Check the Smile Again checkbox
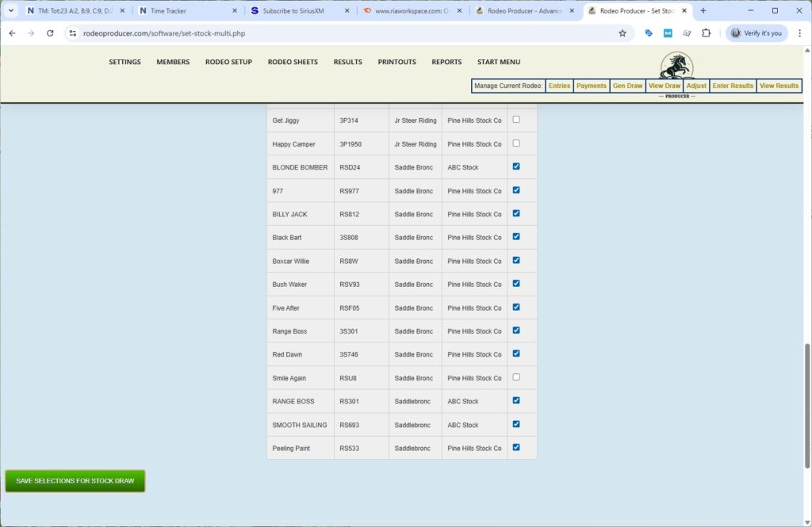 coord(516,377)
